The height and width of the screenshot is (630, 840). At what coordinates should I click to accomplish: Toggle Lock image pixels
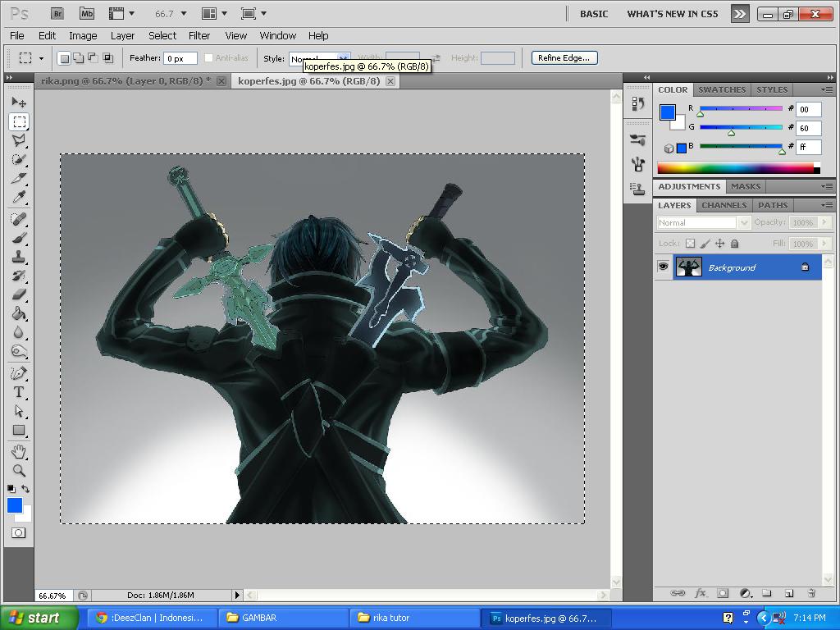(705, 244)
